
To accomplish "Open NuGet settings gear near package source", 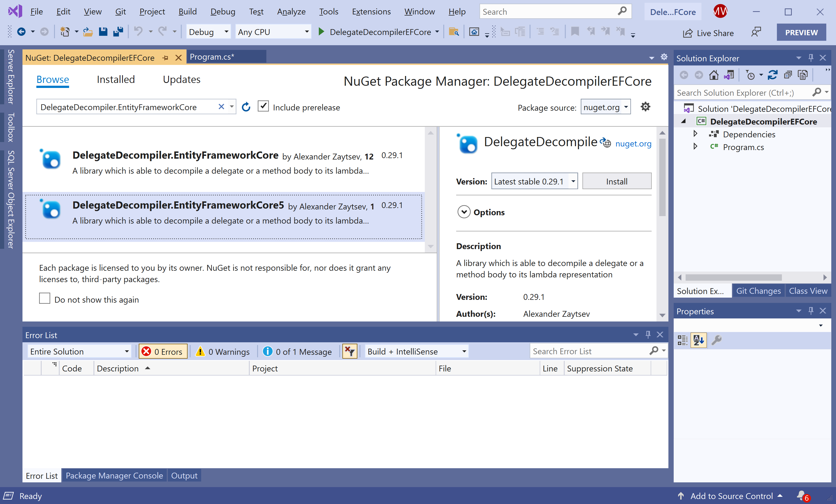I will pos(645,107).
